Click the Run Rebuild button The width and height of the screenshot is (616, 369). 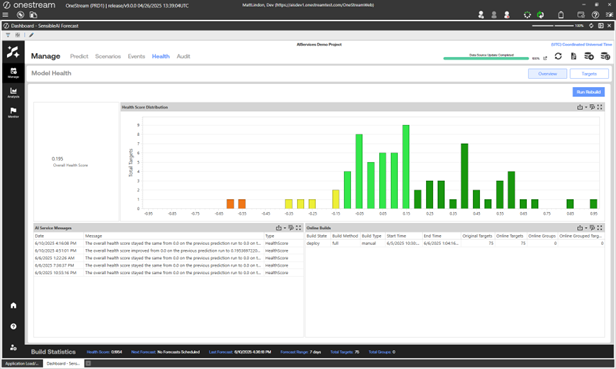[588, 92]
